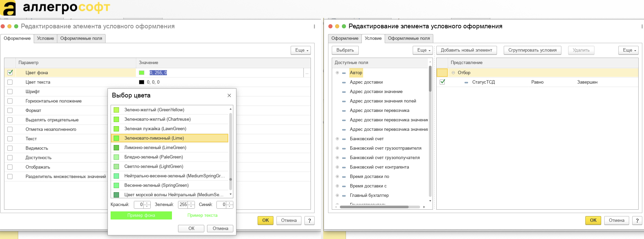Increase the Красный value with up stepper
This screenshot has width=644, height=239.
coord(147,203)
